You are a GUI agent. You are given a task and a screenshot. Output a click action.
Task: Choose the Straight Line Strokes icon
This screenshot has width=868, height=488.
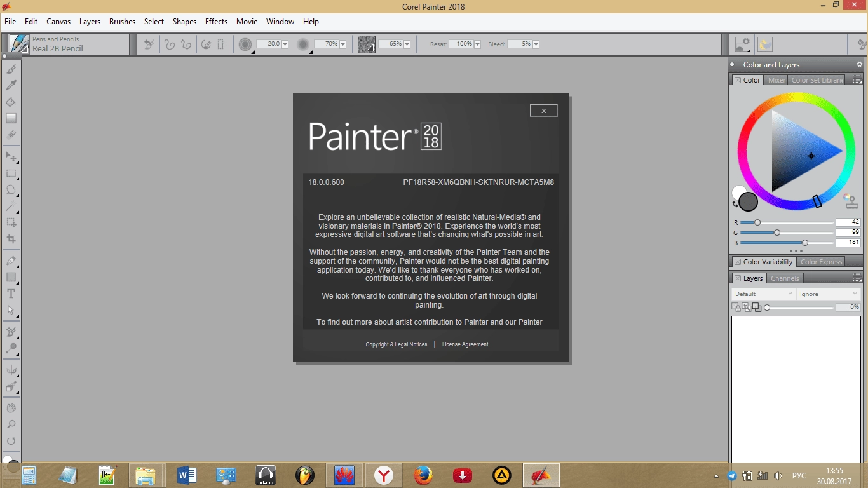click(x=186, y=44)
